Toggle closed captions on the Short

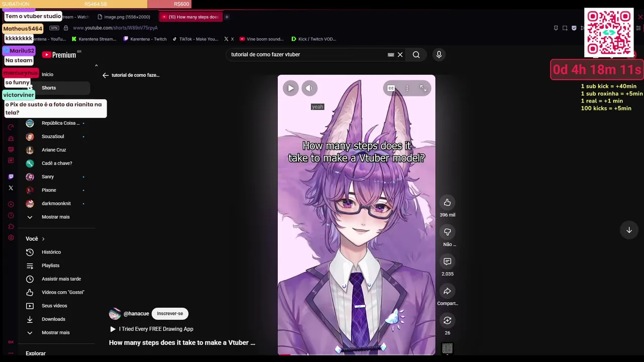pyautogui.click(x=391, y=88)
